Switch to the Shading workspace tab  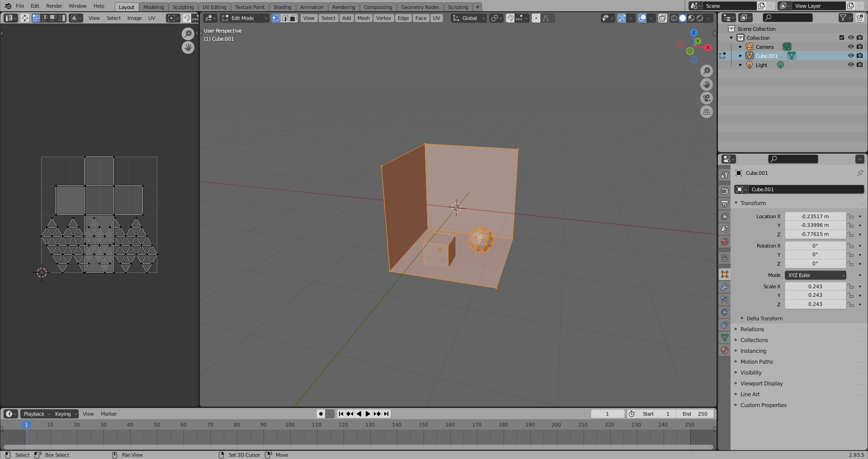click(x=282, y=7)
